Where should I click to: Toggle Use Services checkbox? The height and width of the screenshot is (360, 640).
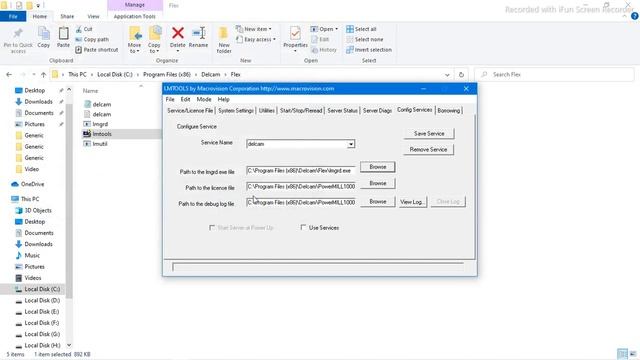click(x=303, y=227)
